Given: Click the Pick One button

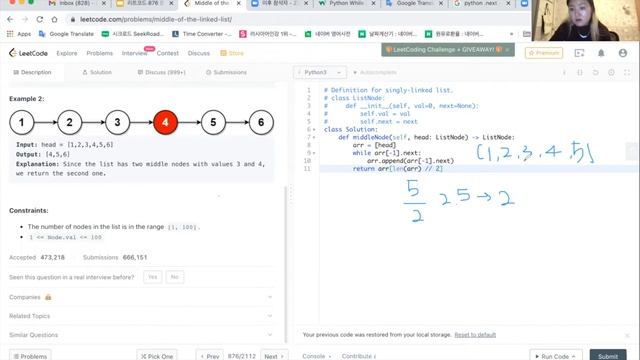Looking at the screenshot, I should coord(157,356).
